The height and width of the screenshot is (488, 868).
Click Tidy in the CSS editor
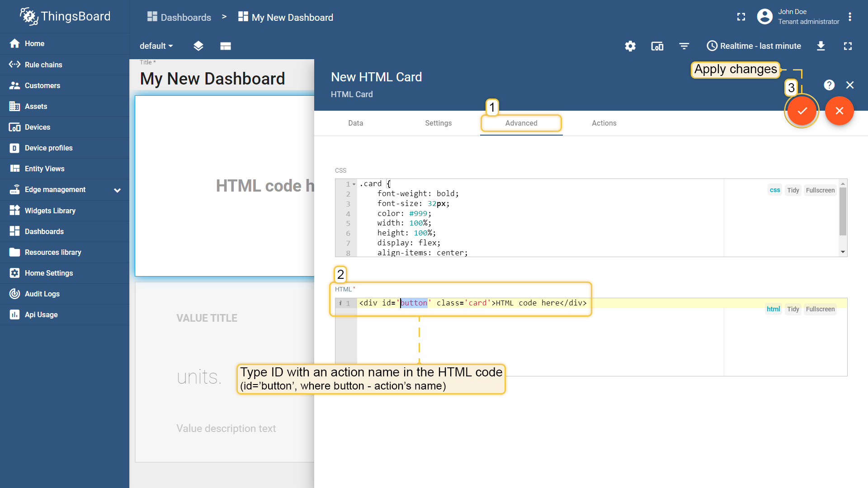click(x=793, y=190)
